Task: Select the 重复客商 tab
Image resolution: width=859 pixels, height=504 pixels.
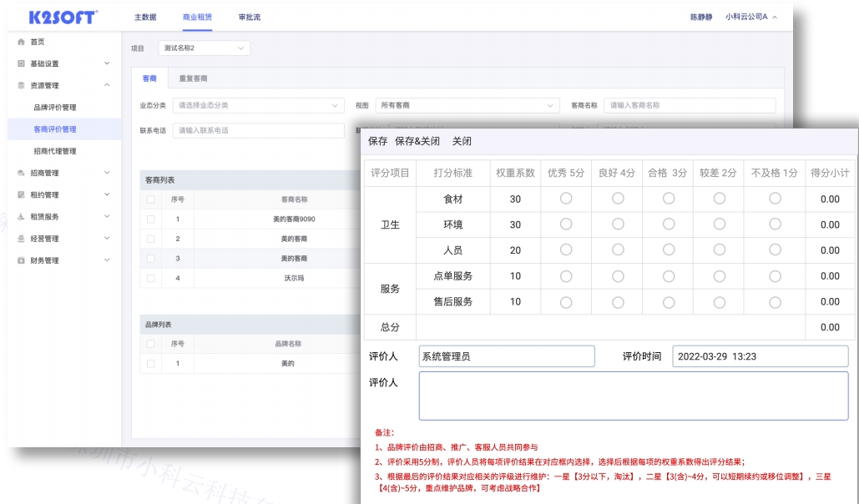Action: click(193, 78)
